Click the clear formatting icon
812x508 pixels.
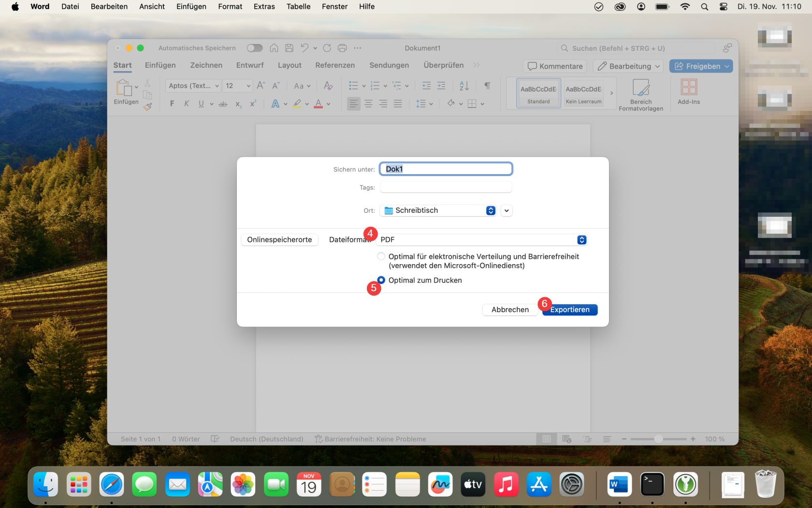point(328,86)
